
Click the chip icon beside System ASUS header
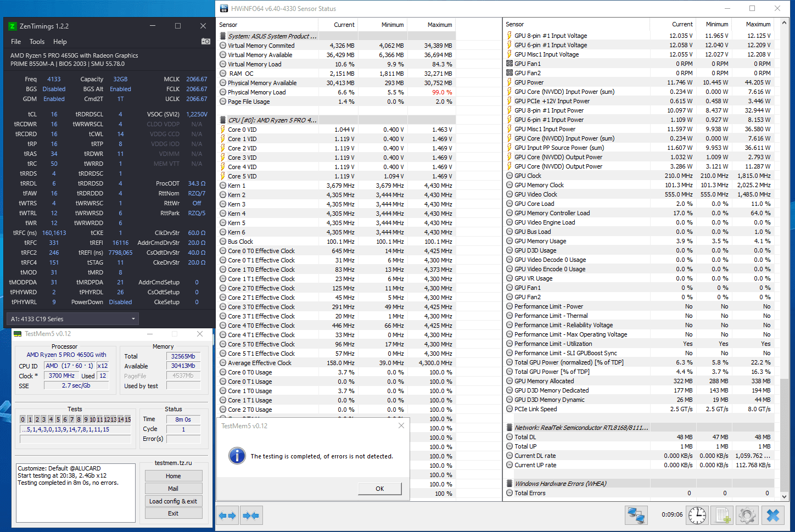click(x=223, y=36)
